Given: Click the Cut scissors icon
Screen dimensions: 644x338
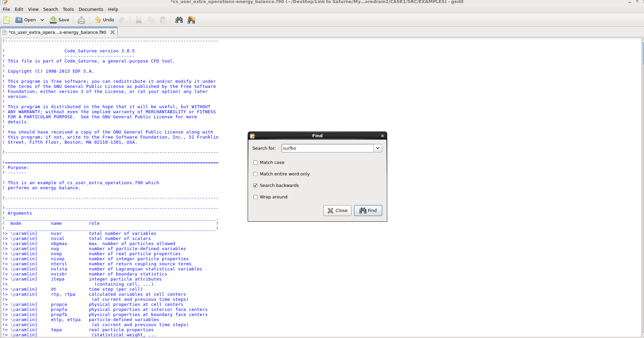Looking at the screenshot, I should coord(139,20).
